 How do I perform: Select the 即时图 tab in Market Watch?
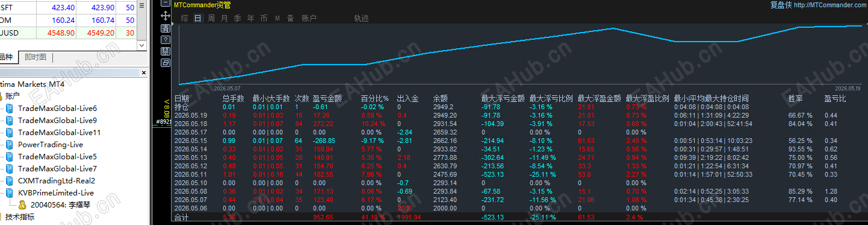(x=36, y=57)
